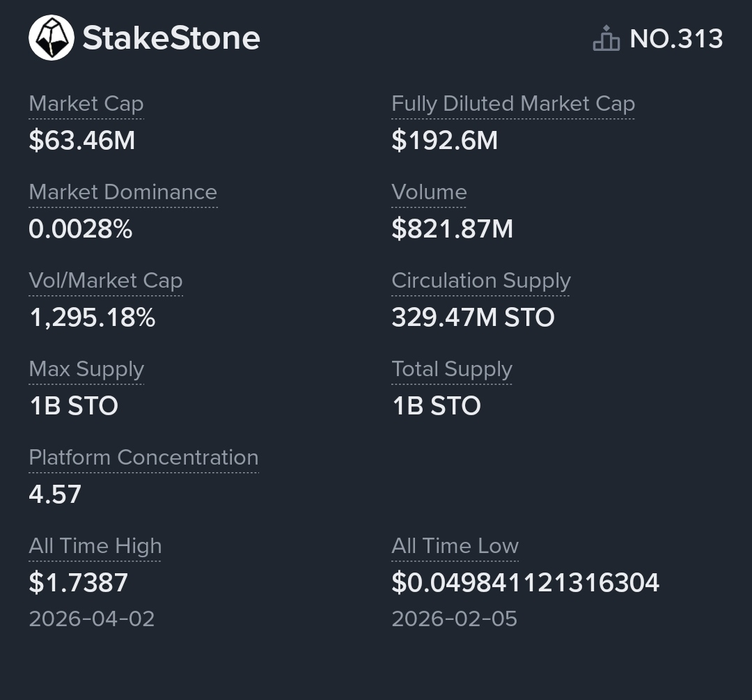This screenshot has height=700, width=752.
Task: Click the ranking podium icon
Action: tap(606, 39)
